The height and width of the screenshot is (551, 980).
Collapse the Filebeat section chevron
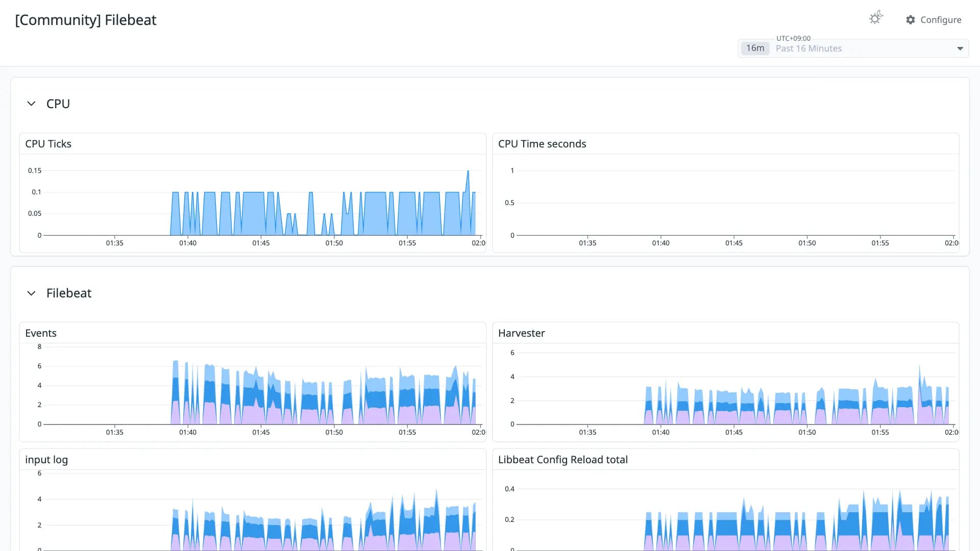31,293
